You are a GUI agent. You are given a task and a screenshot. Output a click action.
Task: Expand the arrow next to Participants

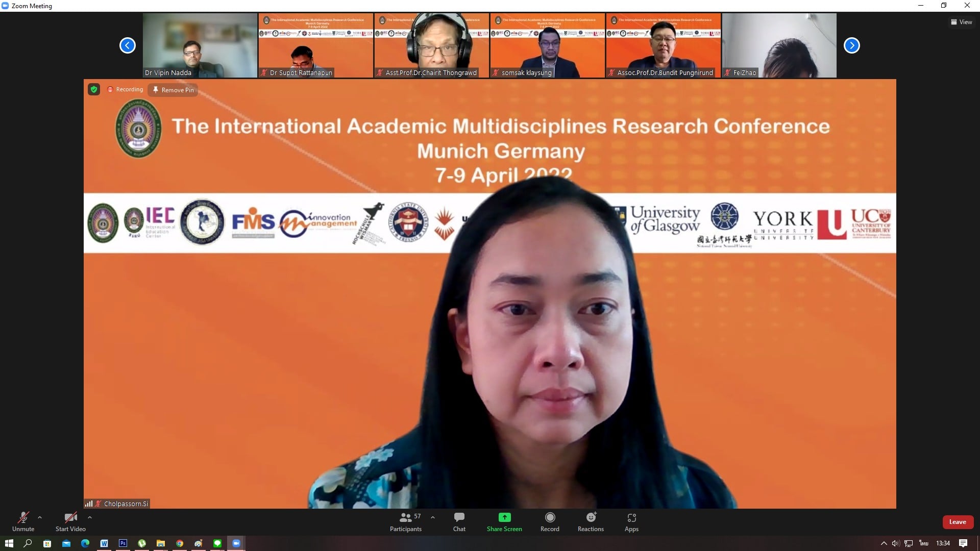tap(433, 517)
